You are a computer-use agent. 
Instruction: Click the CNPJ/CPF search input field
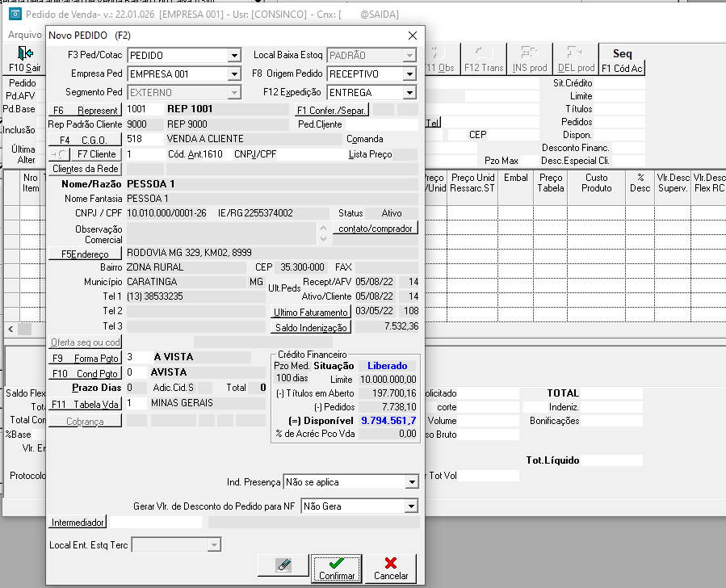pos(310,154)
